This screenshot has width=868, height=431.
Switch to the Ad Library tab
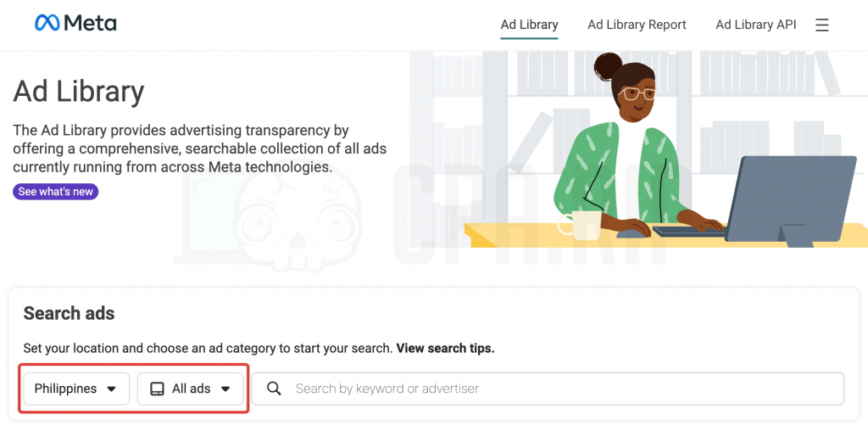click(x=529, y=25)
